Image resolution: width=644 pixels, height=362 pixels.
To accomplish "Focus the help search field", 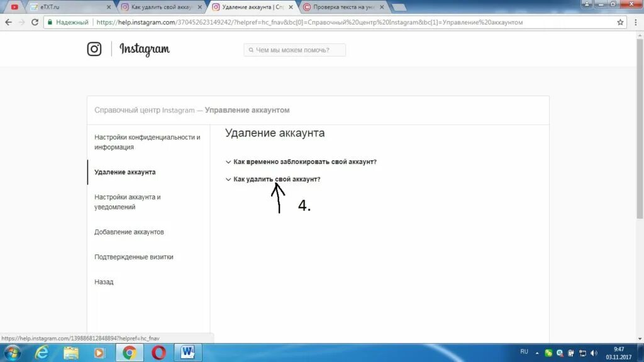I will (294, 50).
